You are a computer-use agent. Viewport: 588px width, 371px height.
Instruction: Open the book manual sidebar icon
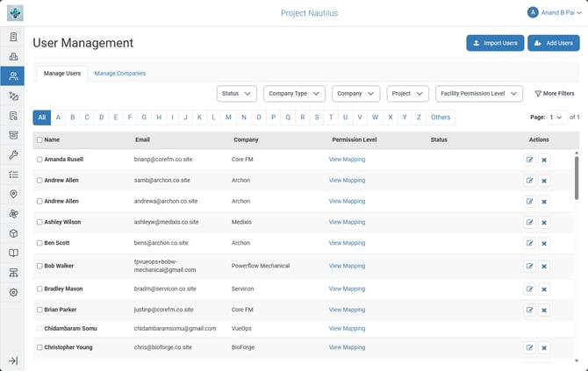(13, 253)
